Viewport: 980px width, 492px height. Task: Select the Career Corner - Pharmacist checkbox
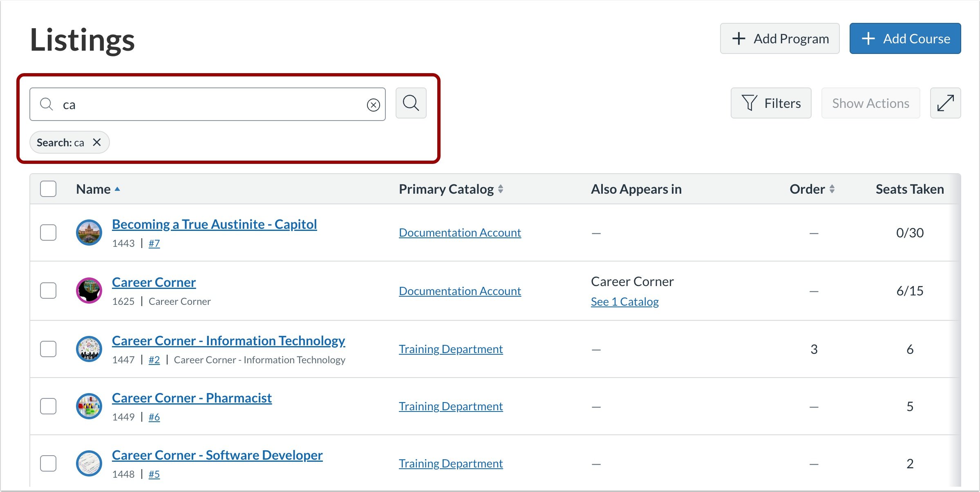[x=48, y=406]
